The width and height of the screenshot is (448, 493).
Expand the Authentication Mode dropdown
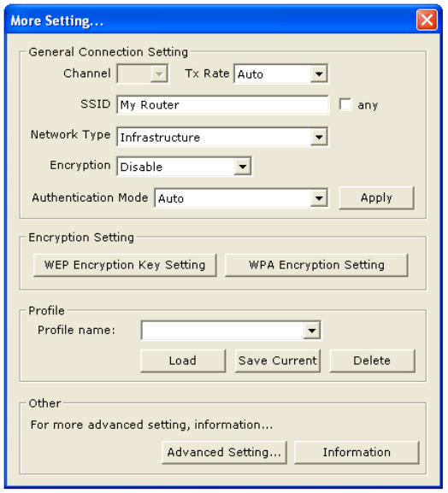(319, 198)
